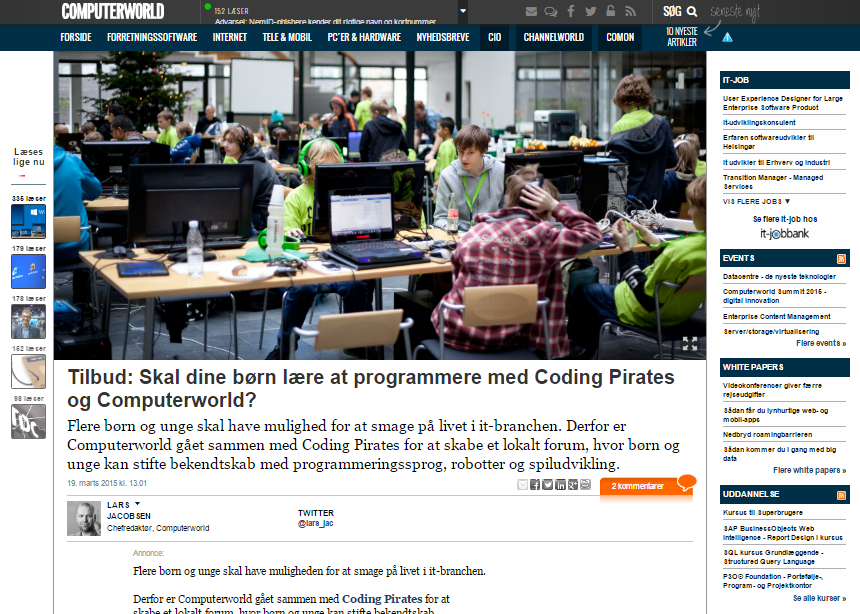Click the 98 læser thumbnail in sidebar

tap(29, 421)
